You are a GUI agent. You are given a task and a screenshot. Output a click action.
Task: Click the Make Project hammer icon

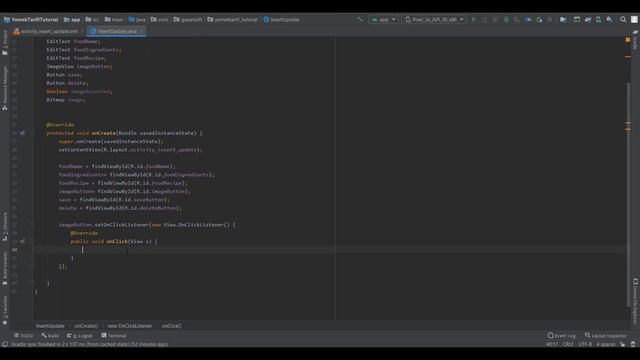360,19
